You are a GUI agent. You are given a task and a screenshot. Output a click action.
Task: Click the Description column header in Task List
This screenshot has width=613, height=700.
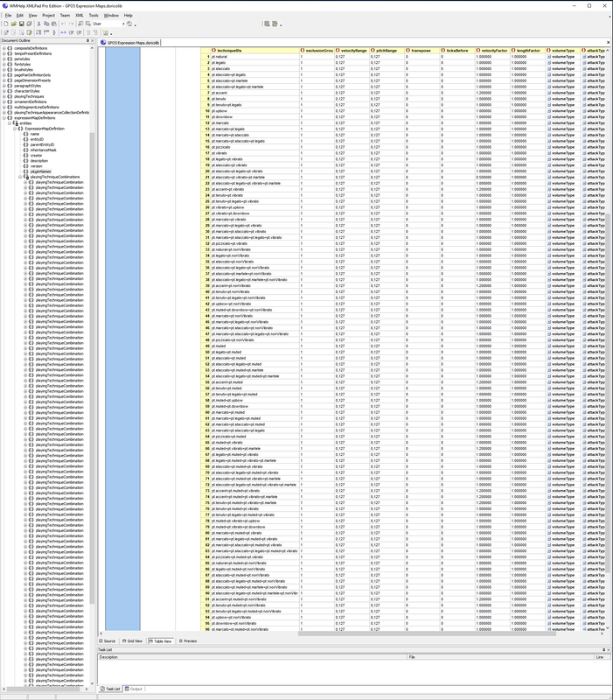252,657
